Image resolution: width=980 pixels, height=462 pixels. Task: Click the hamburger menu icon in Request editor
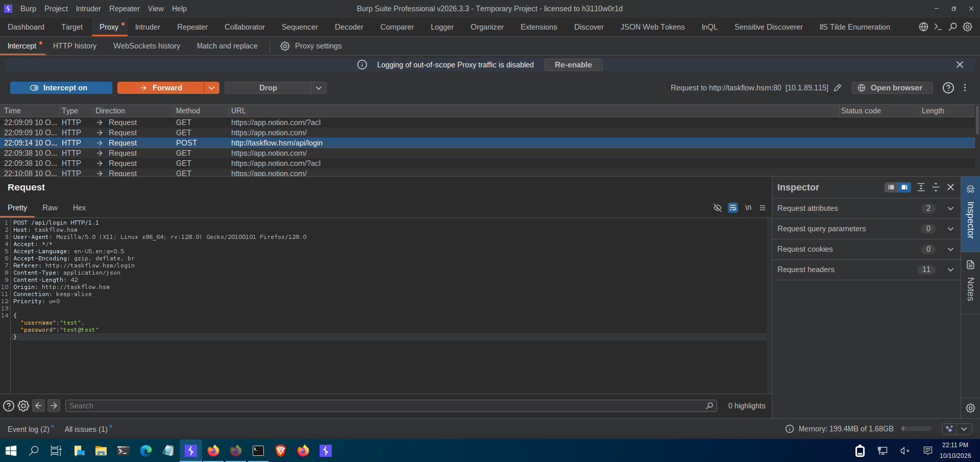click(763, 208)
